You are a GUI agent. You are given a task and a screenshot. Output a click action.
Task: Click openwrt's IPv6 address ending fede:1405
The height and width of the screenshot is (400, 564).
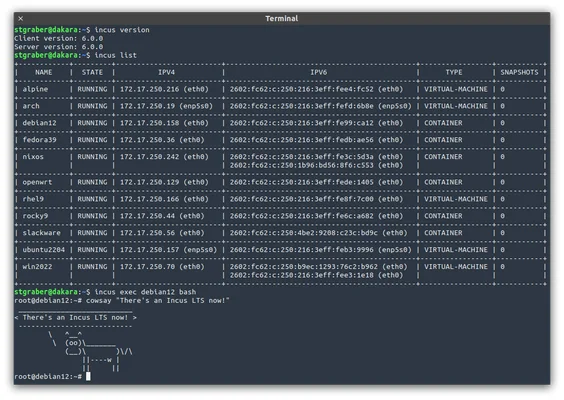coord(302,182)
